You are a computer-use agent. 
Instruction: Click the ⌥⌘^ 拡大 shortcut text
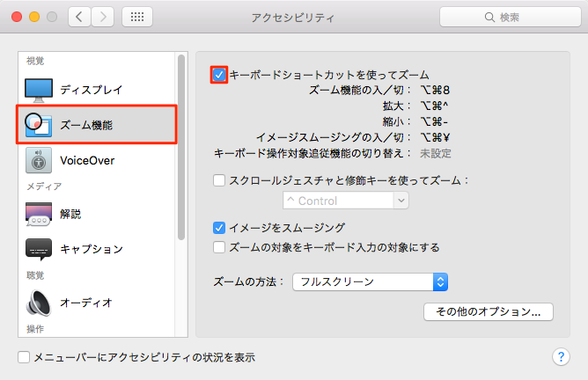[434, 106]
